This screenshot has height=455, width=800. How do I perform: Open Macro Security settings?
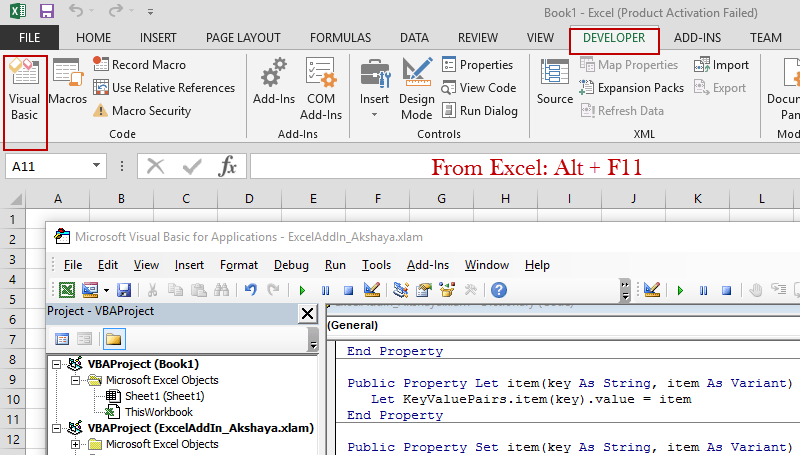tap(142, 111)
